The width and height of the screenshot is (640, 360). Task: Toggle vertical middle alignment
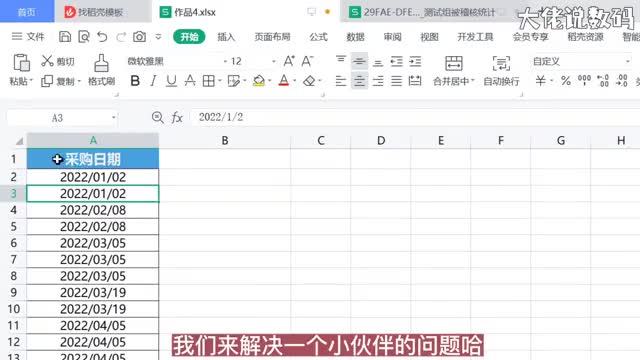tap(359, 61)
